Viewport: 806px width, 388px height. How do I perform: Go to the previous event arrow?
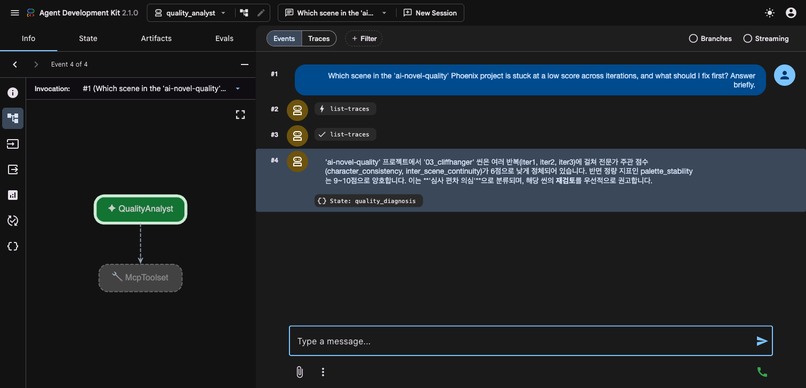15,64
